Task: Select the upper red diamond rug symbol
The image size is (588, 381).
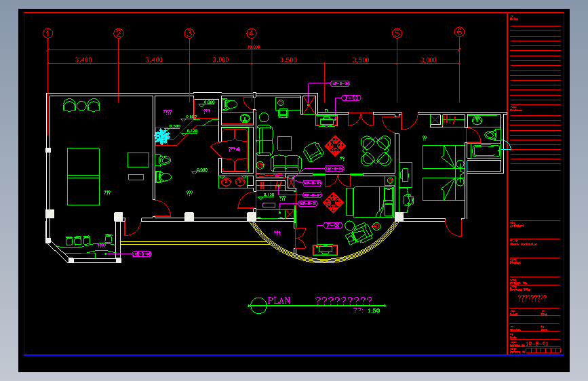Action: click(x=335, y=146)
